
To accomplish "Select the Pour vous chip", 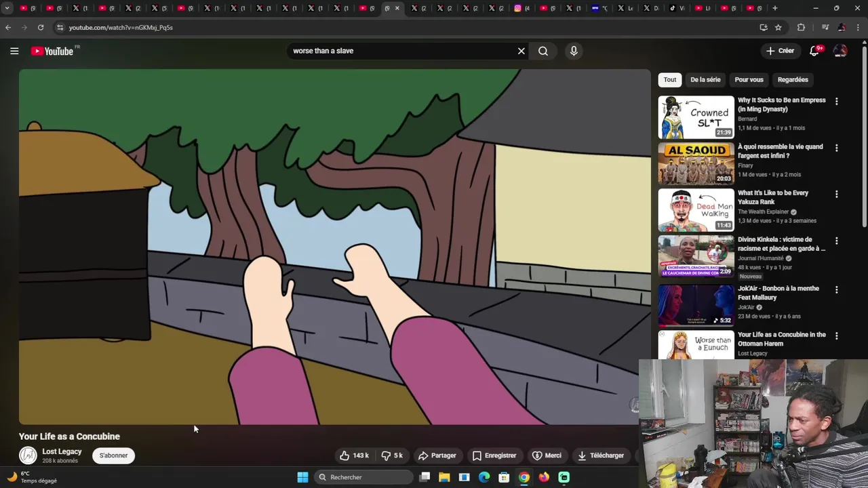I will [x=749, y=79].
